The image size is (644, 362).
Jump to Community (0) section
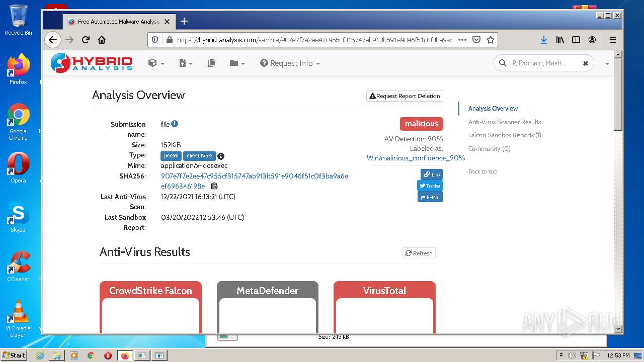489,148
